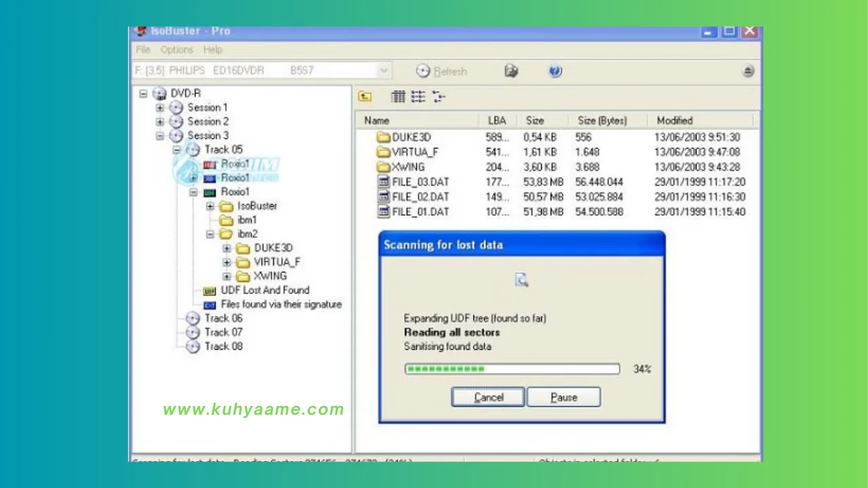
Task: Click the 13/06/2003 9:51:30 date cell
Action: pyautogui.click(x=697, y=138)
